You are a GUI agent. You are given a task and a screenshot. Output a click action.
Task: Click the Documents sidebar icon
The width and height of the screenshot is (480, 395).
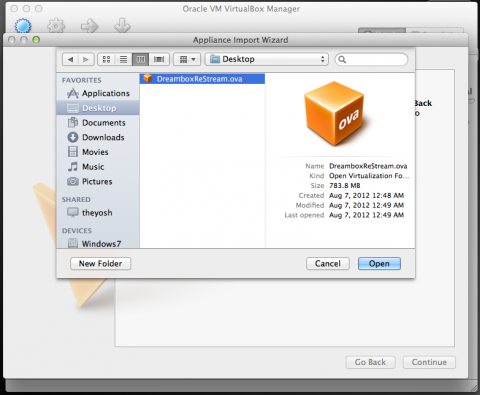coord(73,123)
